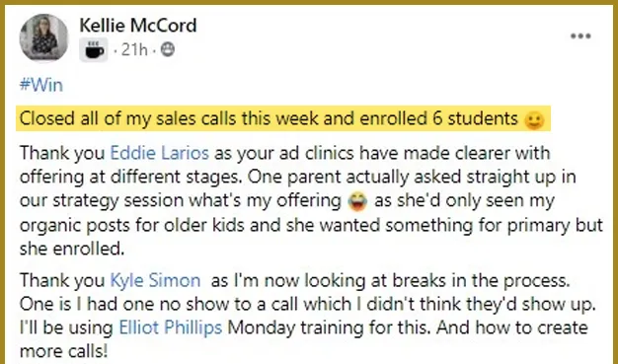The height and width of the screenshot is (364, 618).
Task: Open the Eddie Larios tagged profile
Action: (159, 153)
